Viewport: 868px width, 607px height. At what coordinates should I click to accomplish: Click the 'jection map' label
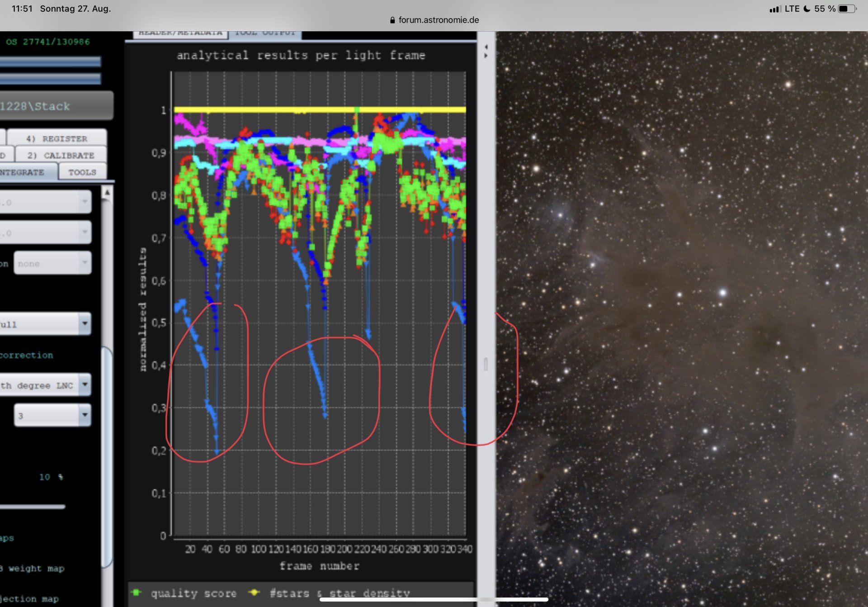pos(29,599)
